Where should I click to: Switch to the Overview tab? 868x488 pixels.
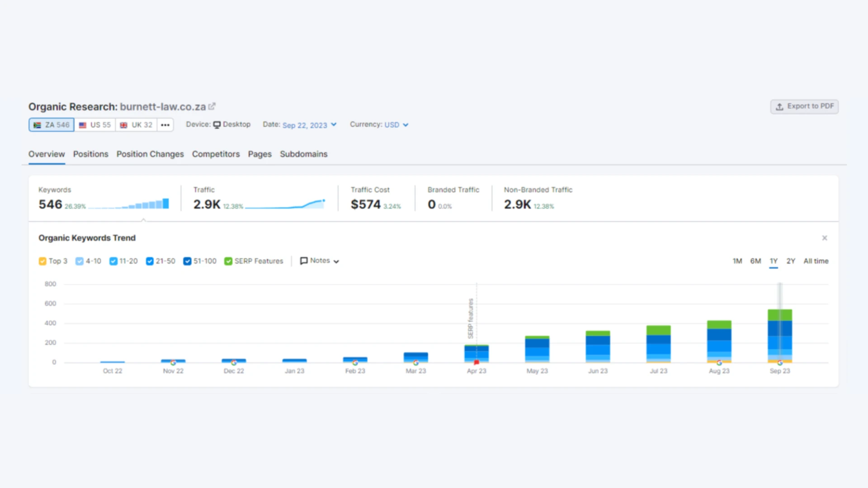pos(47,154)
